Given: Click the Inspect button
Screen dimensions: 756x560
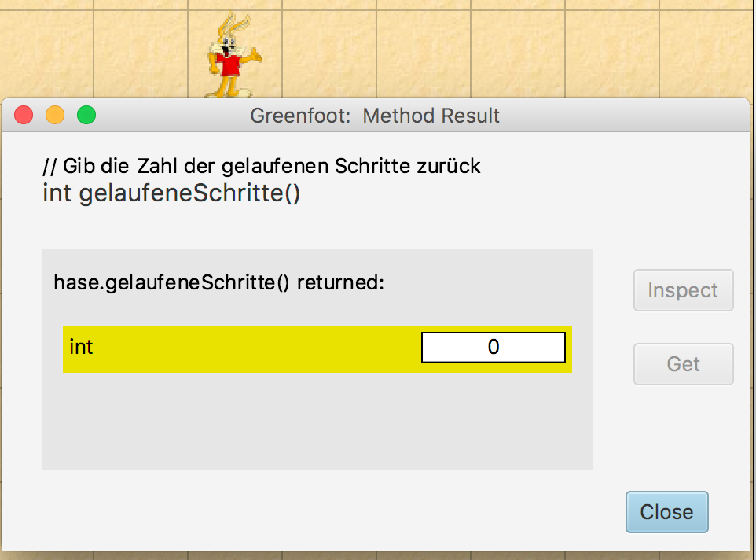Looking at the screenshot, I should [x=682, y=290].
